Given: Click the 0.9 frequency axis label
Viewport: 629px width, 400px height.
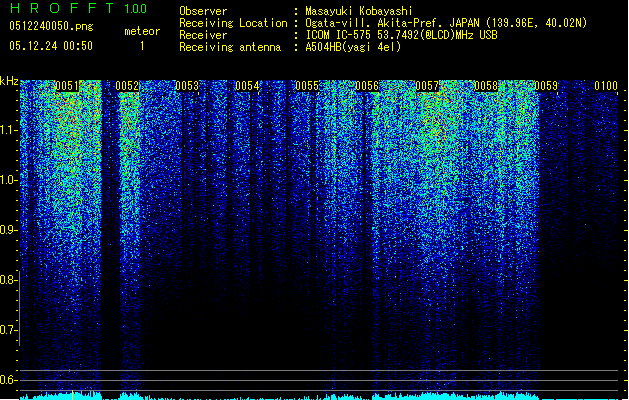Looking at the screenshot, I should [x=8, y=230].
